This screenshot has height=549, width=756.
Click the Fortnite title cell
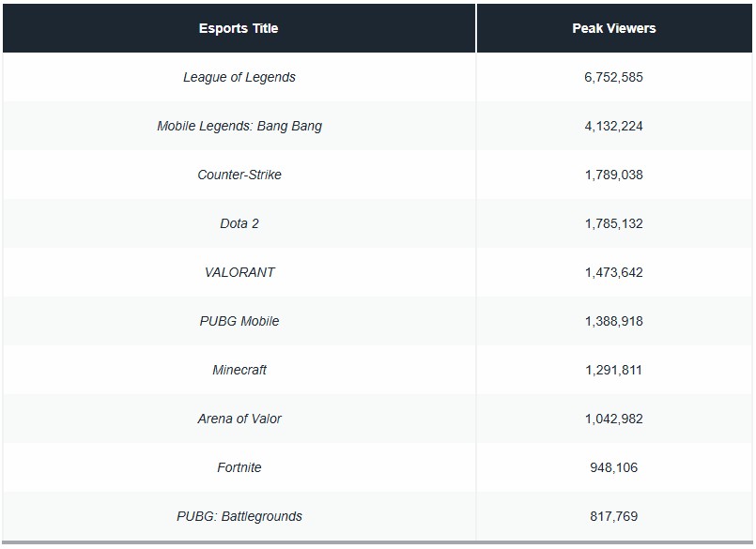(239, 467)
